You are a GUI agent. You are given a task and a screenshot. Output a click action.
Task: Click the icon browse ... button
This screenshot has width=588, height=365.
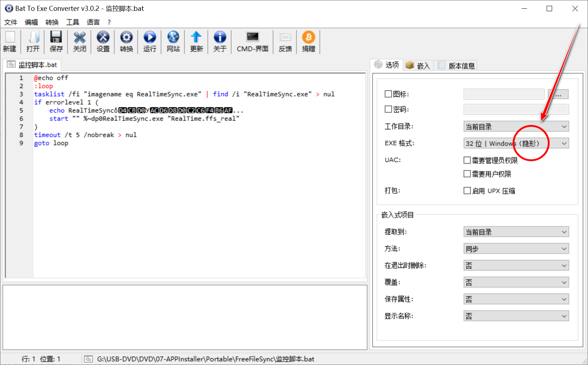558,94
